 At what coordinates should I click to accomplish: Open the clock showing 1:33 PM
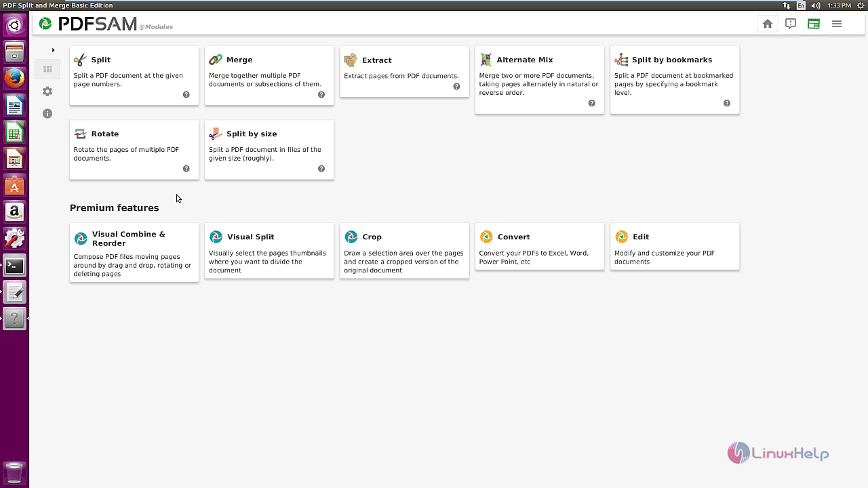click(x=839, y=5)
